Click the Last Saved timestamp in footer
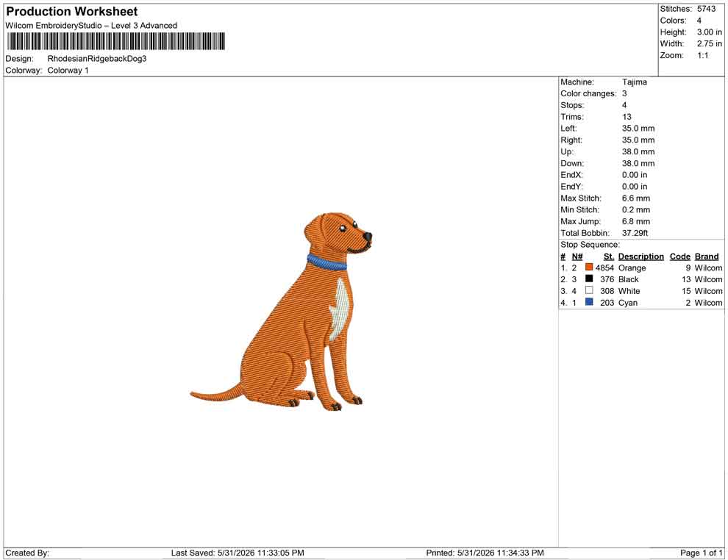This screenshot has height=560, width=728. 238,553
